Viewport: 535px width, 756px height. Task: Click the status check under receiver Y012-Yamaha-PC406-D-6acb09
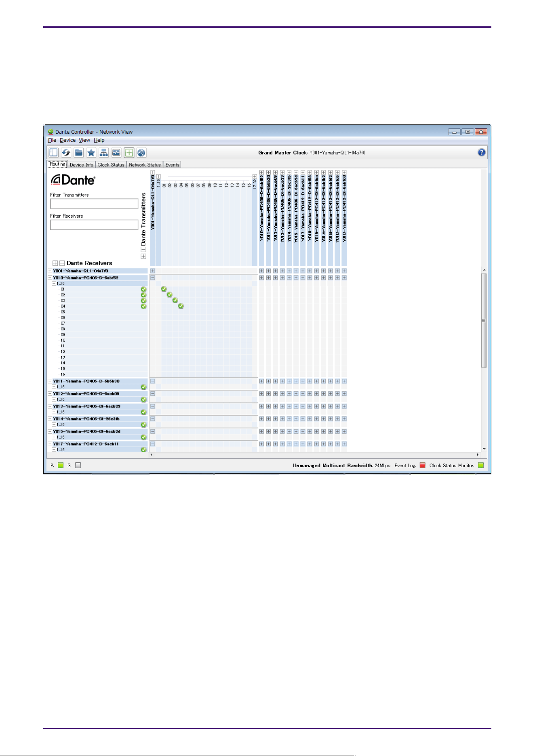[143, 399]
